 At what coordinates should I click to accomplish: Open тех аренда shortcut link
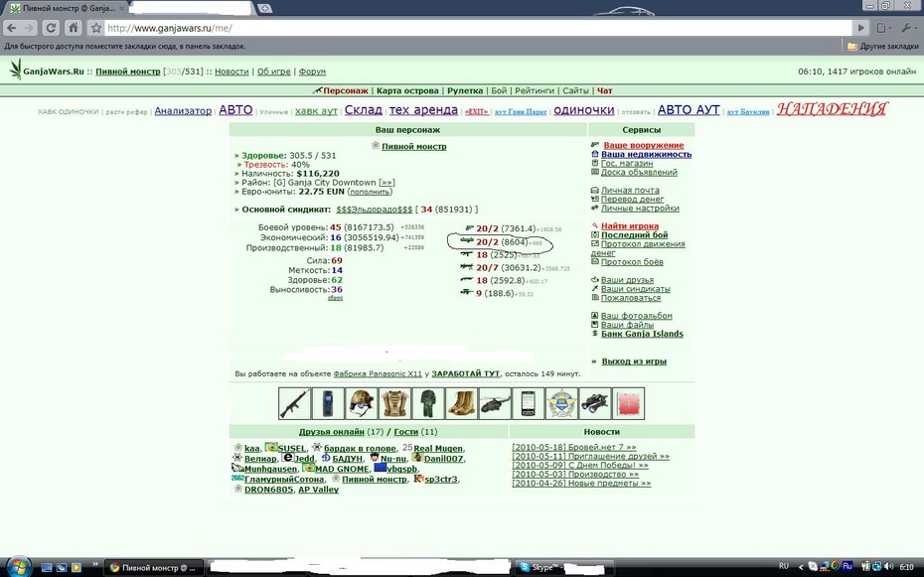[x=423, y=110]
